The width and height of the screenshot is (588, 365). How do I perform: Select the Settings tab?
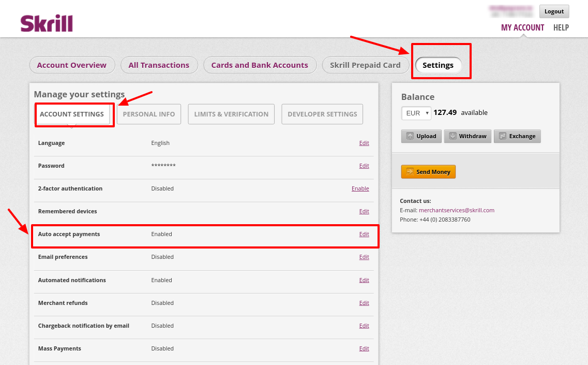coord(438,65)
